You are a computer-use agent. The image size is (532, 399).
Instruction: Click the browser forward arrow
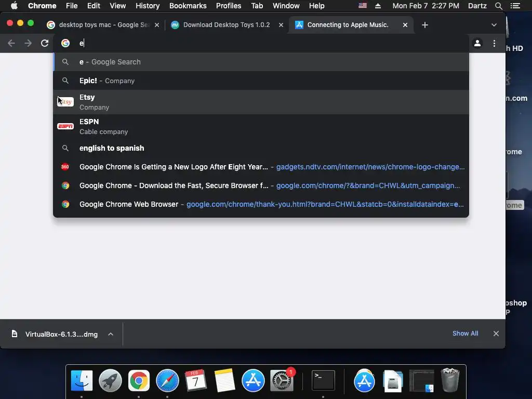coord(28,43)
